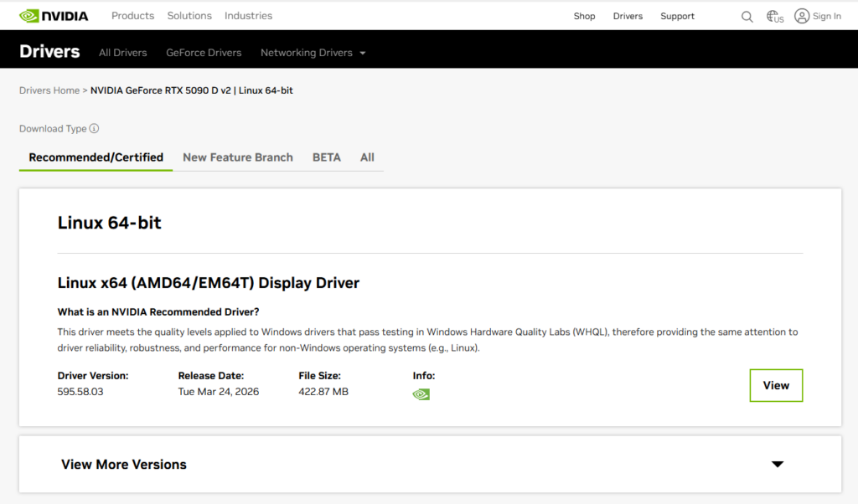
Task: Click the info icon beside Download Type
Action: pyautogui.click(x=94, y=129)
